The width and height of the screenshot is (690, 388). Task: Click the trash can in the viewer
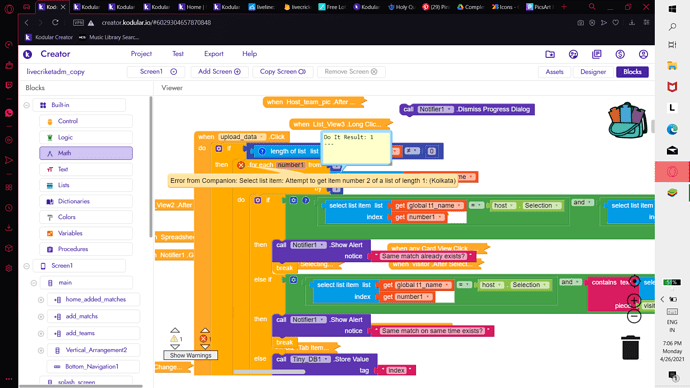click(631, 348)
